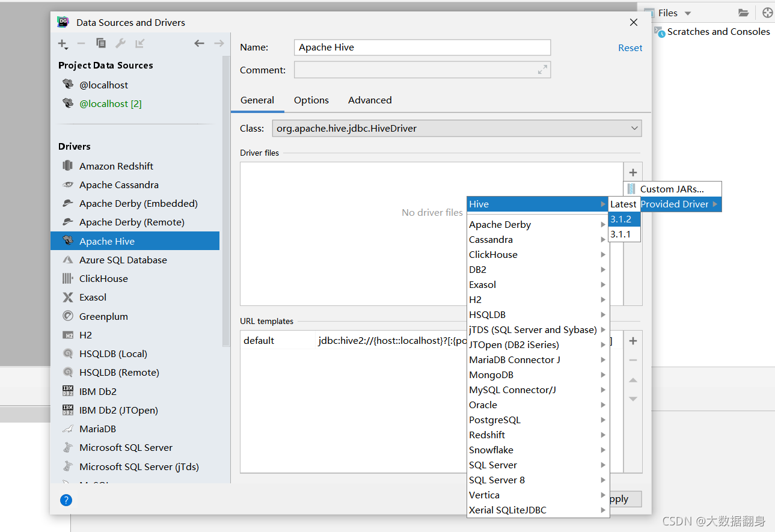775x532 pixels.
Task: Expand the Comment field editor icon
Action: tap(542, 70)
